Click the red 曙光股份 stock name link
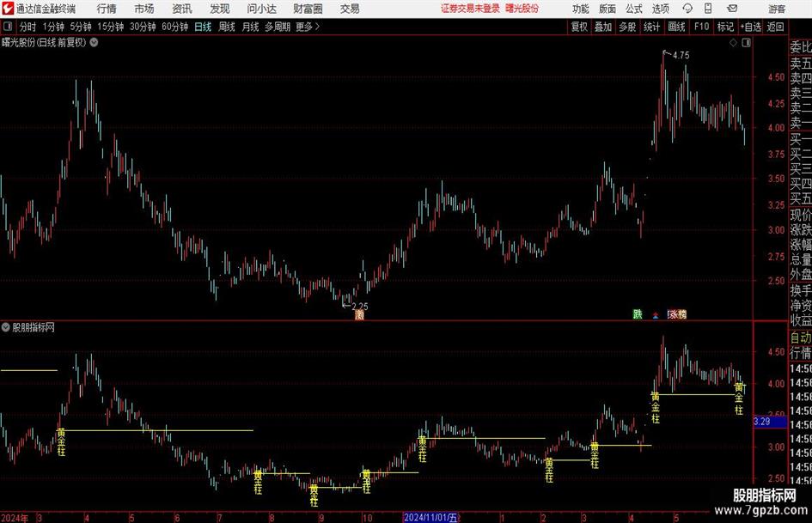The height and width of the screenshot is (523, 812). point(522,9)
